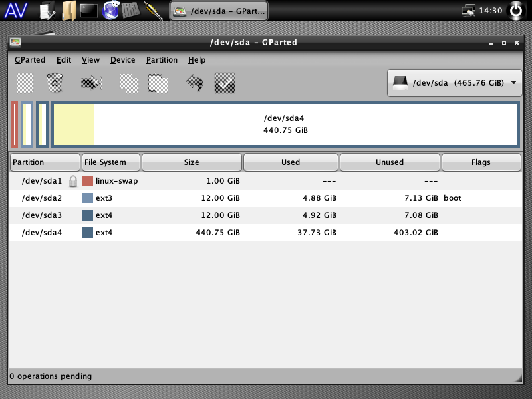Select the /dev/sda2 partition row

pos(265,198)
